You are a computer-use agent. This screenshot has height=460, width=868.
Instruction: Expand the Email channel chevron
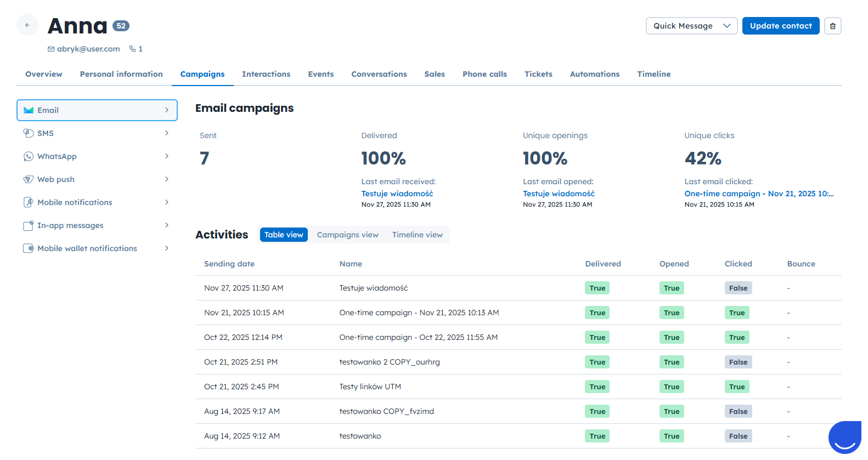pyautogui.click(x=167, y=110)
